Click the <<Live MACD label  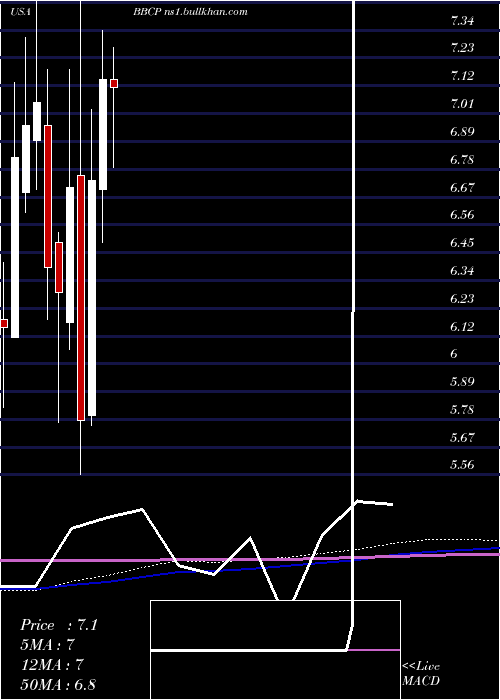pyautogui.click(x=421, y=673)
